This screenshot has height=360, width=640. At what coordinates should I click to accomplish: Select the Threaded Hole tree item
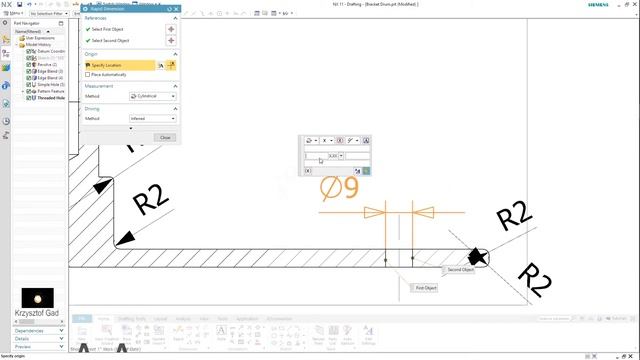coord(51,98)
